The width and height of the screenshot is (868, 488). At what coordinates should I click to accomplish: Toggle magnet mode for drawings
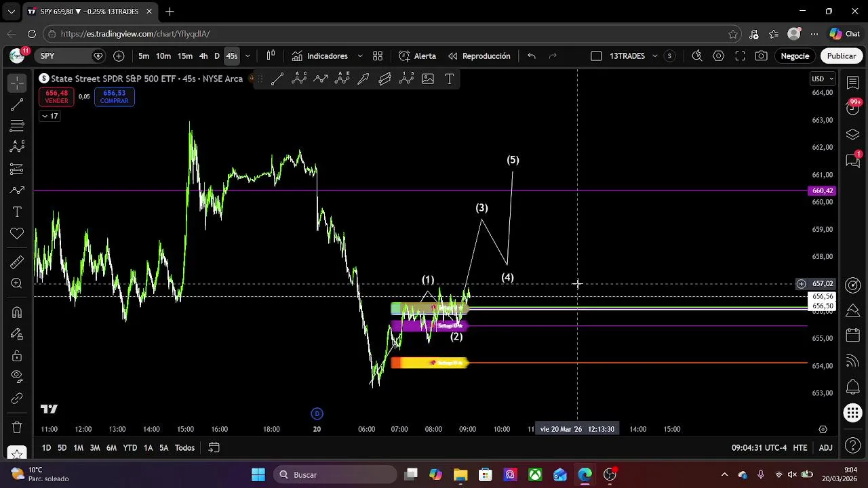17,312
